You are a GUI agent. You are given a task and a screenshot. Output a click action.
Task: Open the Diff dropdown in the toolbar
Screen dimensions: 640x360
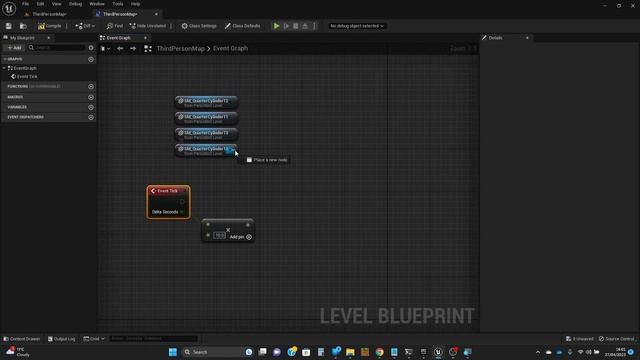85,26
